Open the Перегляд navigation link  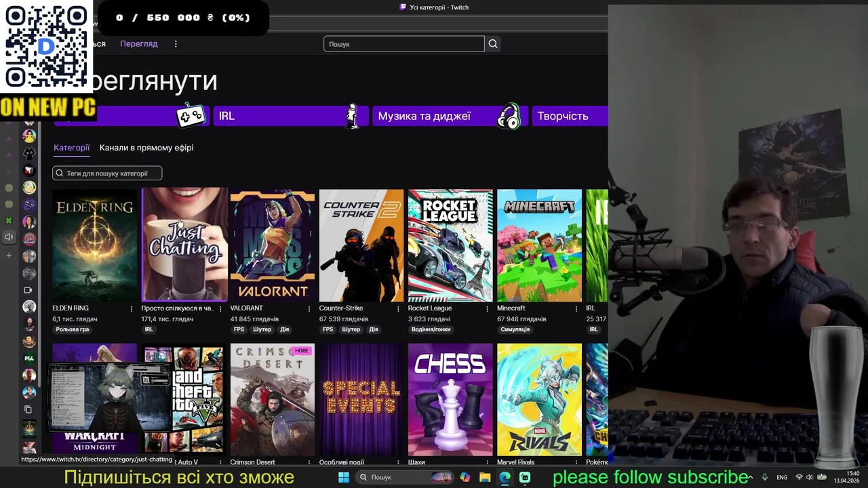[x=139, y=44]
